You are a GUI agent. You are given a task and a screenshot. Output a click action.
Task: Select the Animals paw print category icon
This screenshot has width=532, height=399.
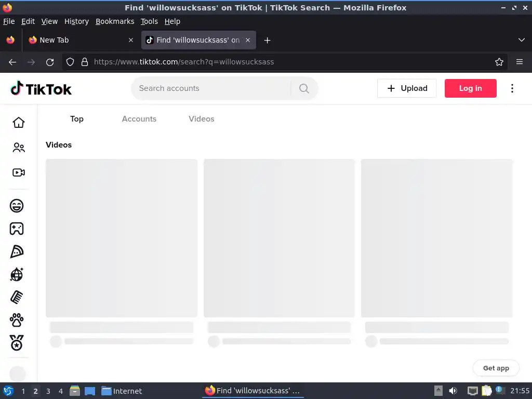(x=17, y=320)
